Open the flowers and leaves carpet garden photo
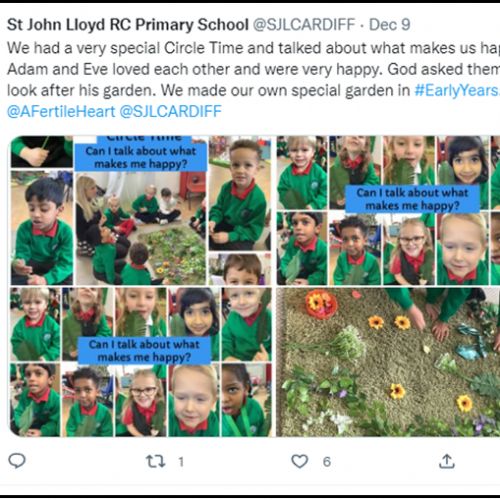This screenshot has height=500, width=500. click(388, 362)
